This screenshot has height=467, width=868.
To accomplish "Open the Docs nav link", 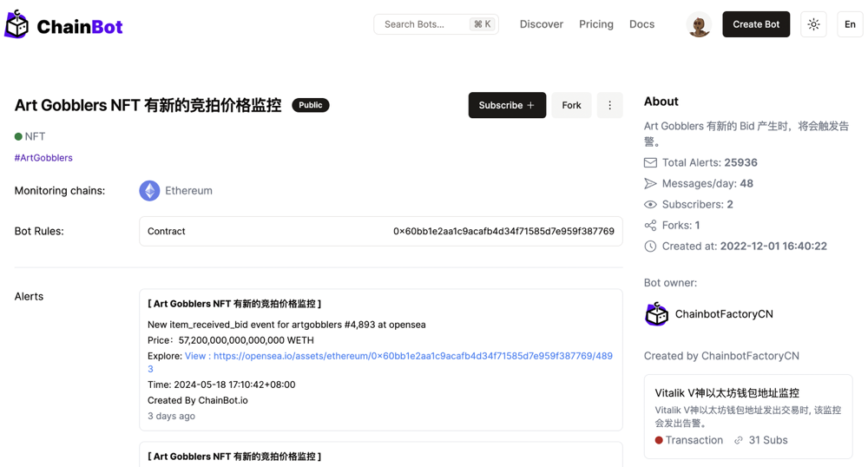I will (641, 24).
